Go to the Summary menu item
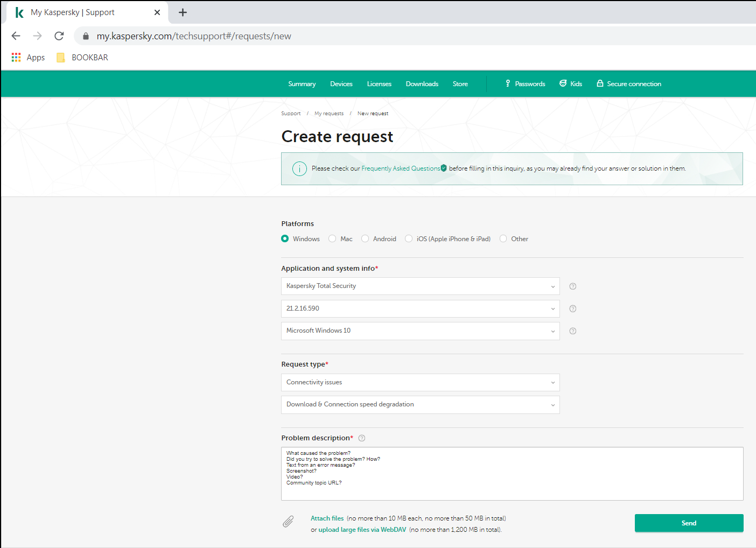 tap(302, 84)
